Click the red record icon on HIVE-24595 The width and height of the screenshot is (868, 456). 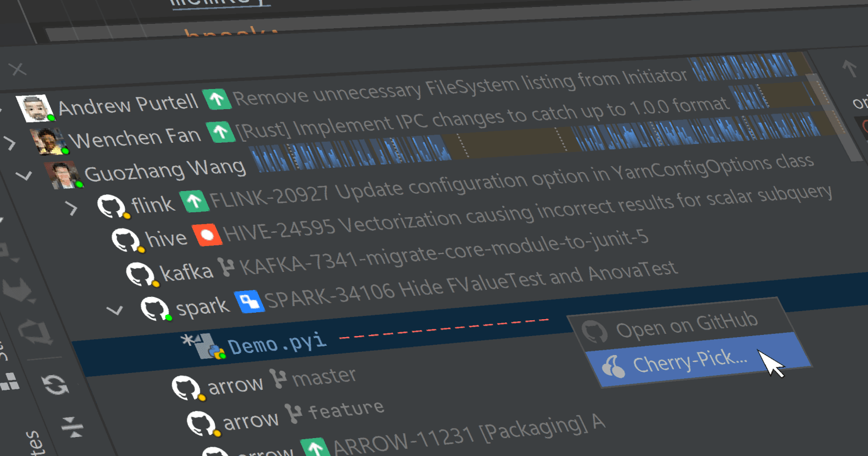[207, 235]
